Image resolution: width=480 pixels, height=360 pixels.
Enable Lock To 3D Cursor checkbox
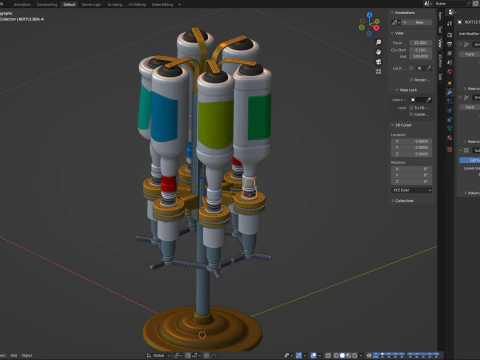pos(411,108)
